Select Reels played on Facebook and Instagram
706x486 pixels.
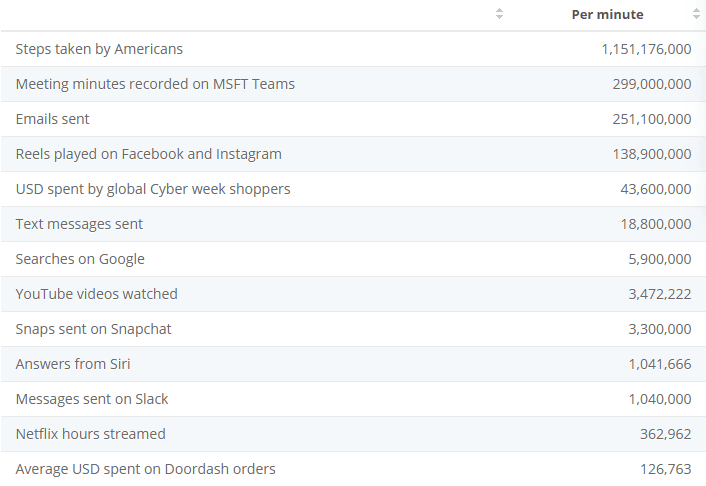(x=149, y=154)
